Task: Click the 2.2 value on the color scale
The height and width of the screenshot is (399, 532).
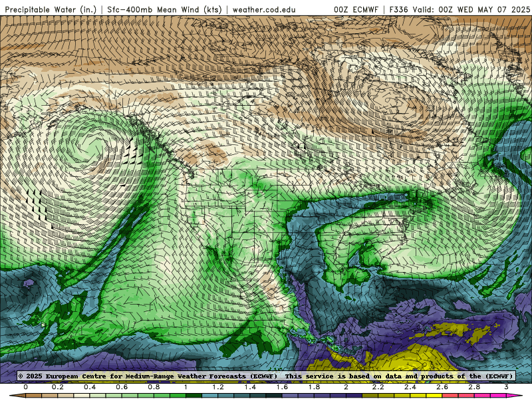Action: 378,387
